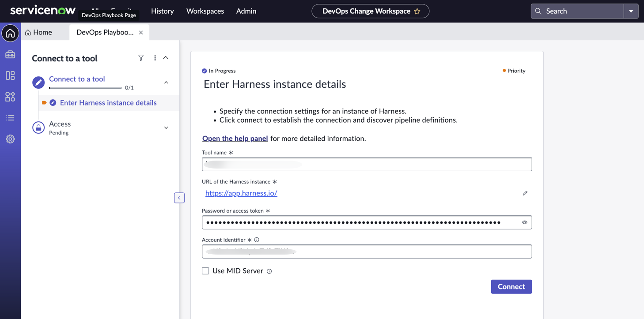Screen dimensions: 644x319
Task: Click the Access lock icon
Action: [38, 128]
